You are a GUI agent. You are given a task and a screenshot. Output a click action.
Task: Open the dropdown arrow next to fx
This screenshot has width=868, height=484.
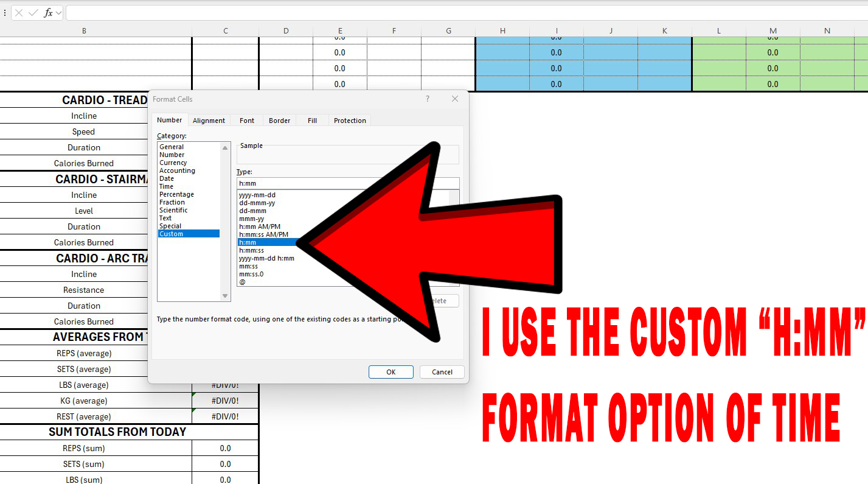58,12
